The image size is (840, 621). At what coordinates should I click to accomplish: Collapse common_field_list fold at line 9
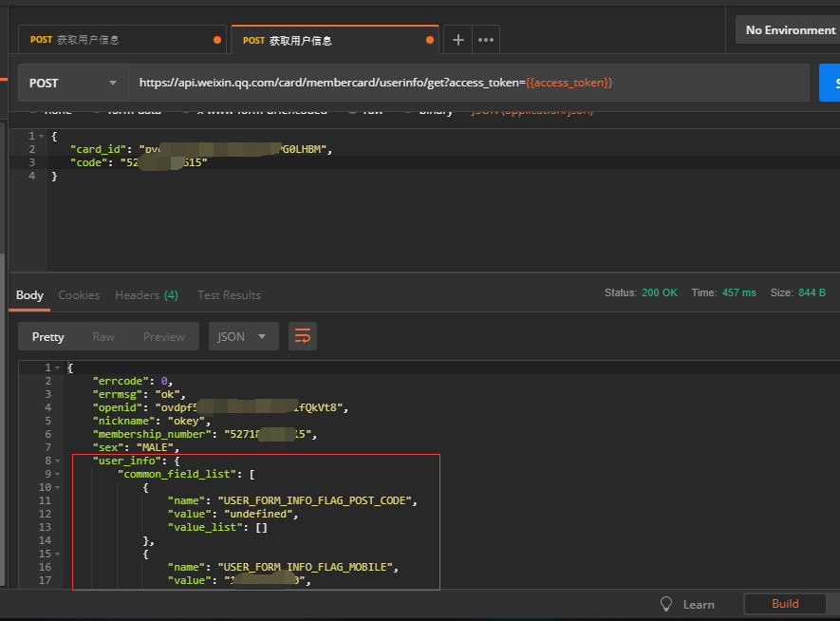[57, 474]
